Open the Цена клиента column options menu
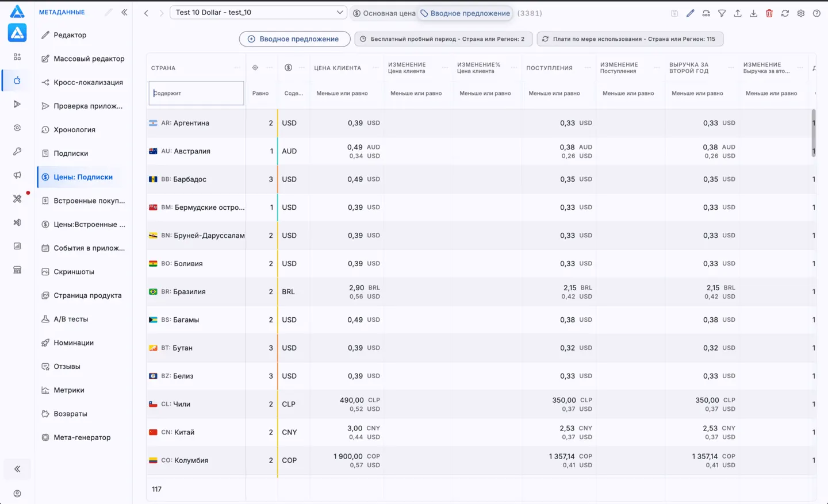828x504 pixels. click(375, 68)
